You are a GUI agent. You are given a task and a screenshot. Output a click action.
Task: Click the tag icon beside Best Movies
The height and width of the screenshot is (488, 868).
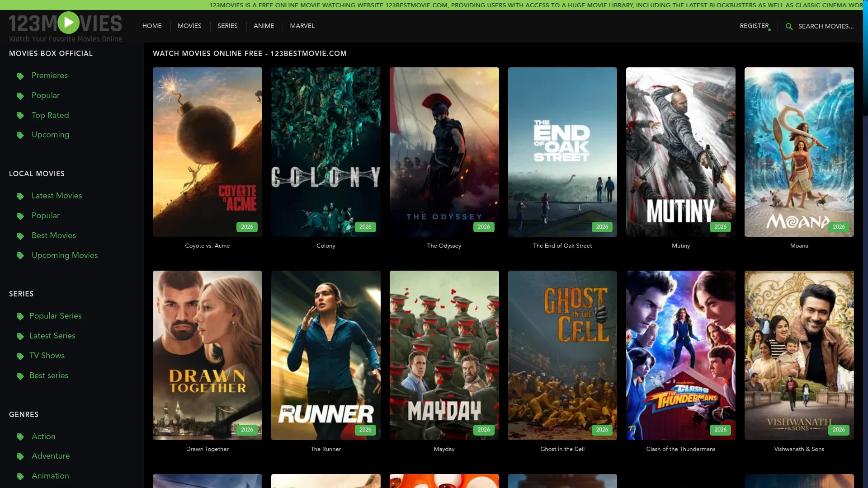coord(20,236)
